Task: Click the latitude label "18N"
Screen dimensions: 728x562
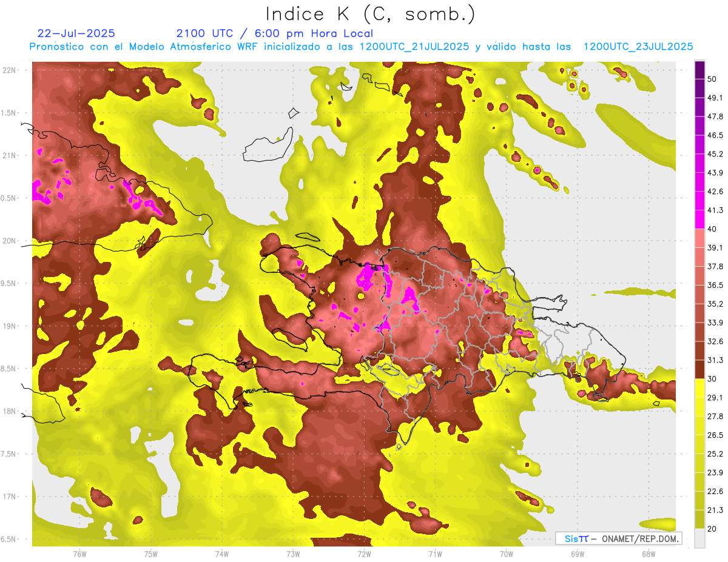Action: coord(10,412)
